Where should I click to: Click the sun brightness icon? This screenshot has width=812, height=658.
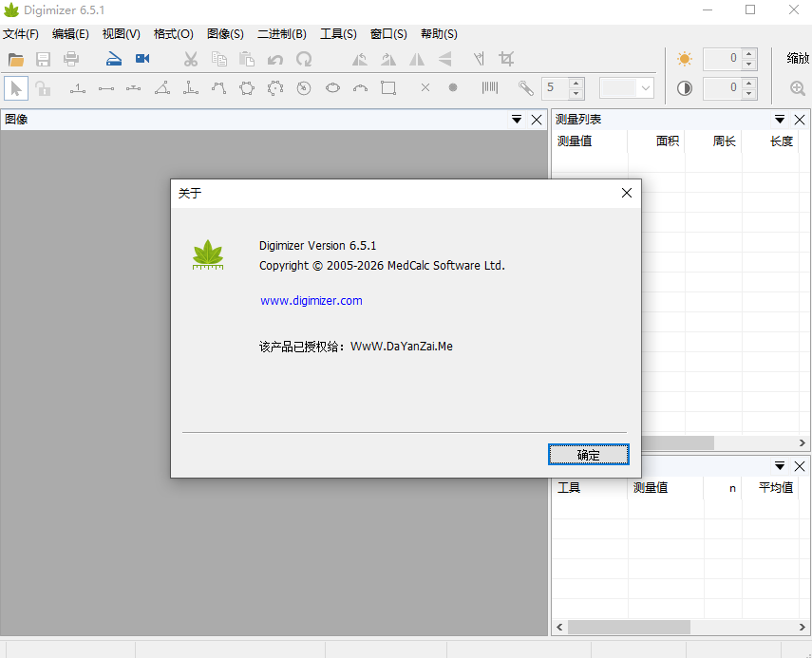point(685,59)
